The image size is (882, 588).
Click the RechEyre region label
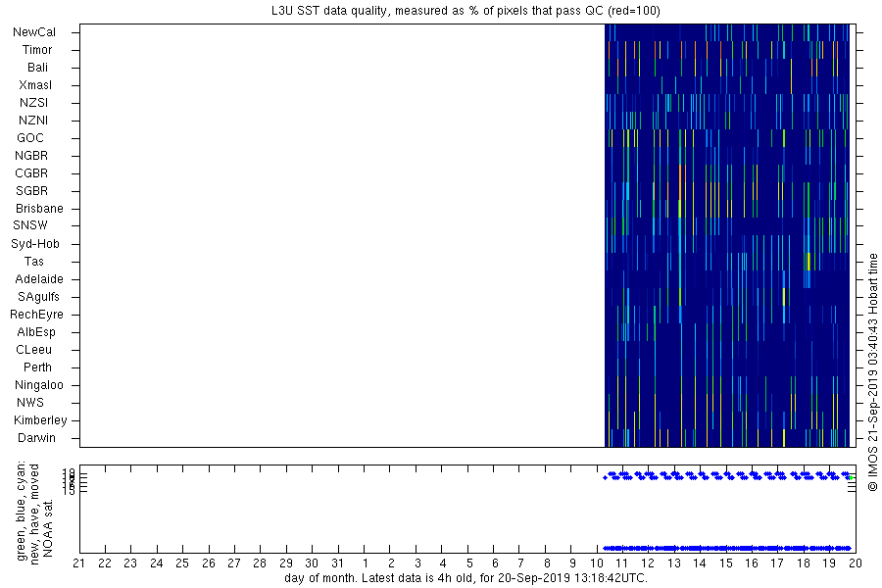point(36,315)
